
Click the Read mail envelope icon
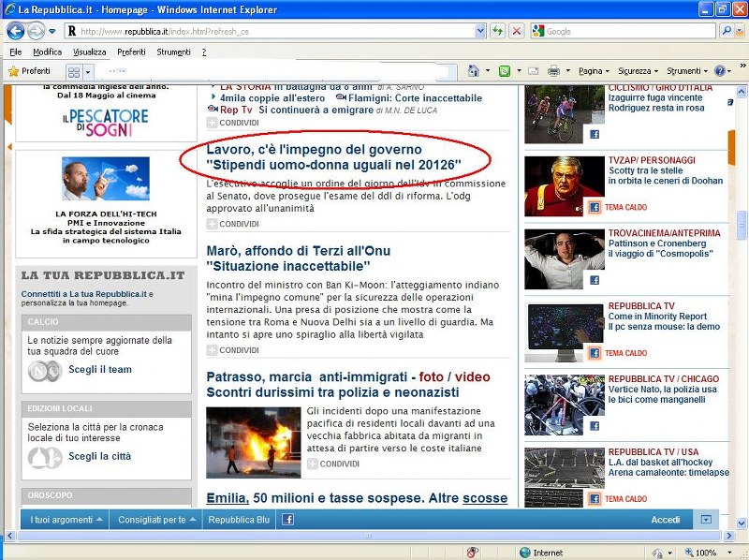click(x=533, y=71)
